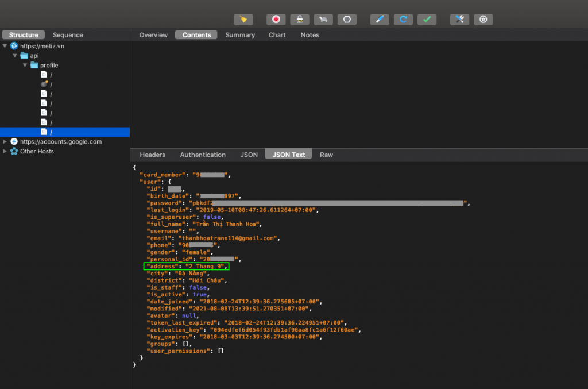588x389 pixels.
Task: Select the failed request with the bomb icon
Action: [x=44, y=84]
